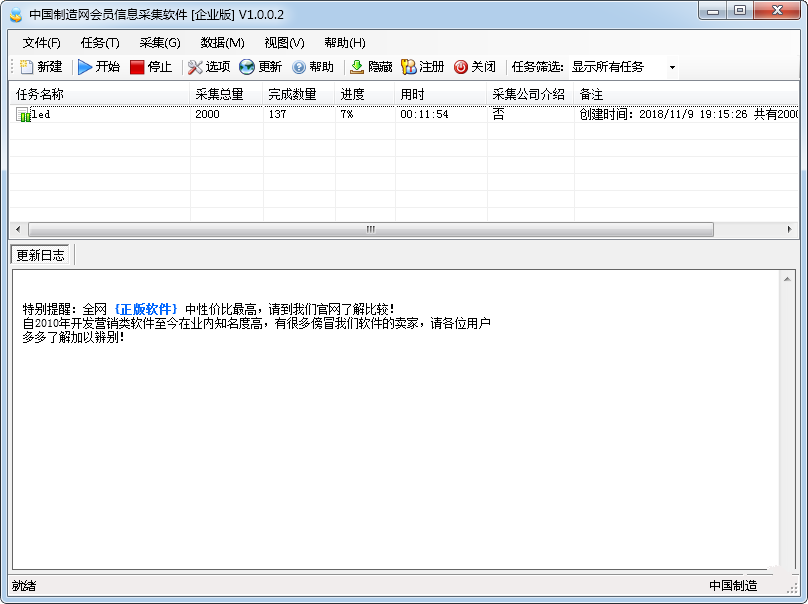Screen dimensions: 808x604
Task: Click the 新建 (New) toolbar icon
Action: [26, 67]
